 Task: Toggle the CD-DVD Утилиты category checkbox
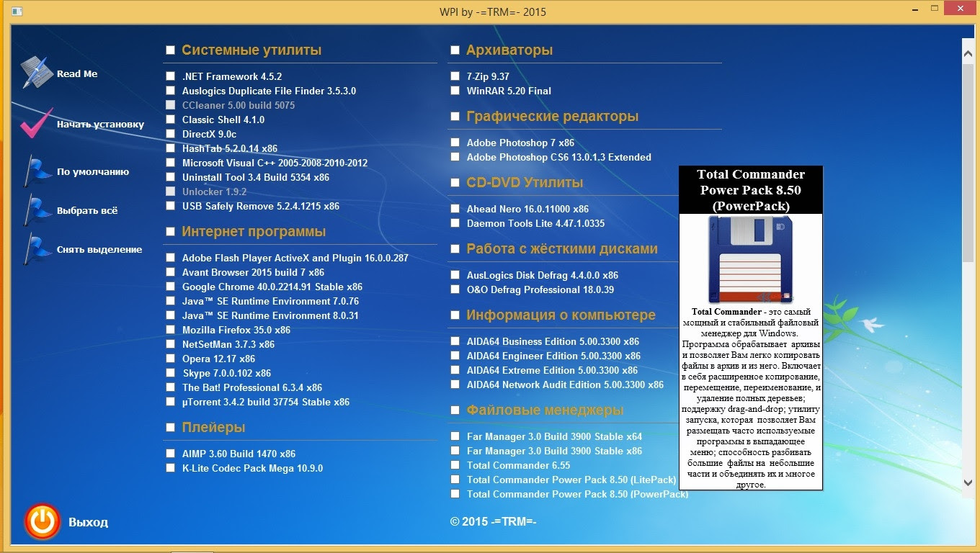coord(455,183)
